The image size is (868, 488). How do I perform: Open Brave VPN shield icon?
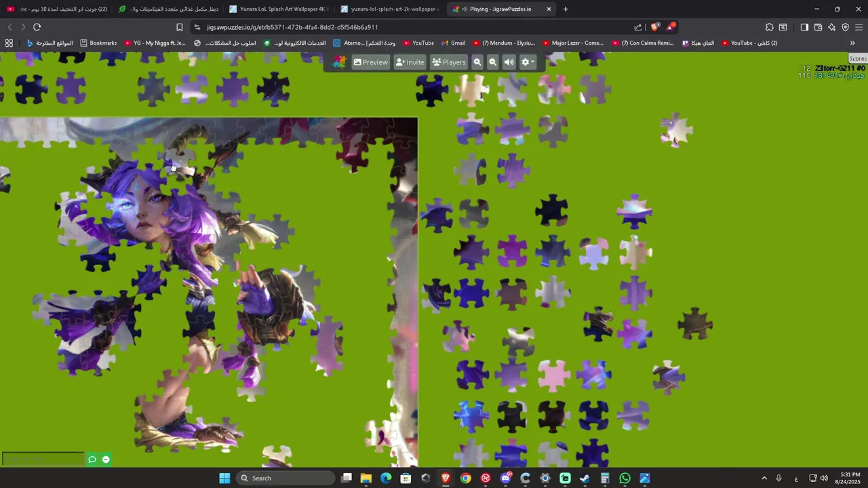pyautogui.click(x=845, y=27)
